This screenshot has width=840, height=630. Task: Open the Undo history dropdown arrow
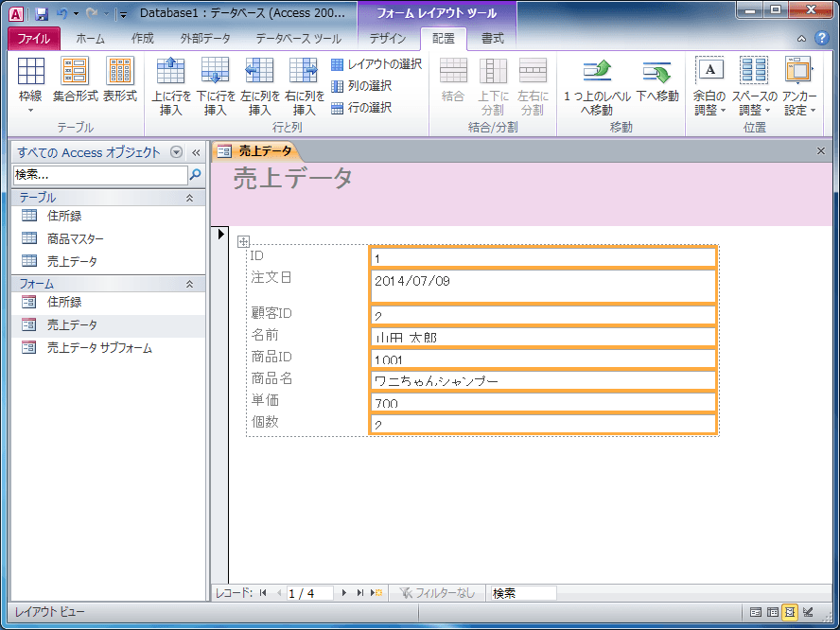point(76,13)
